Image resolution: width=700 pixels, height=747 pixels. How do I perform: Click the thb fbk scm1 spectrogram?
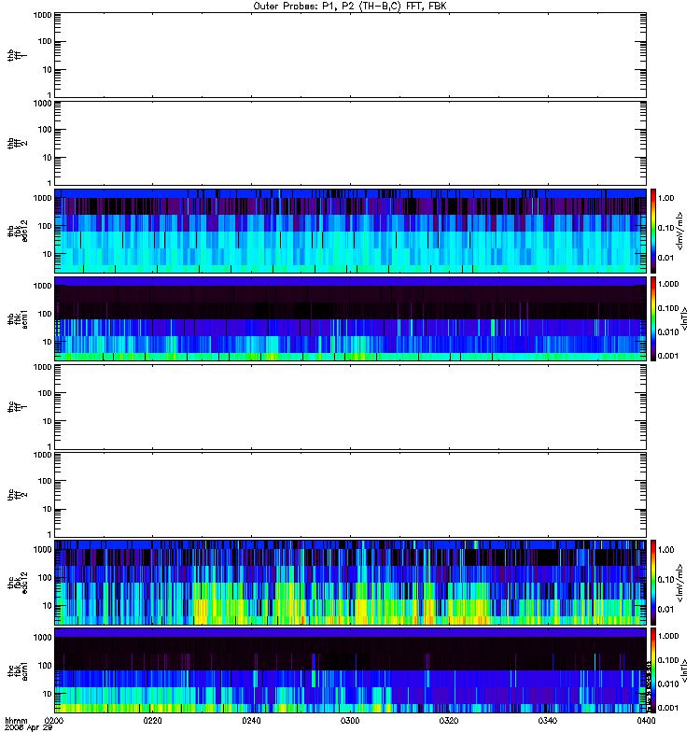[350, 318]
